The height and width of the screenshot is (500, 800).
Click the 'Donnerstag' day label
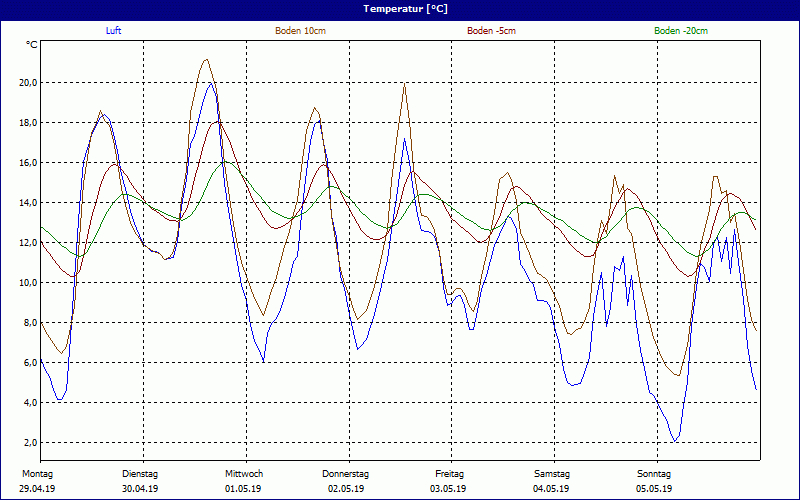coord(345,474)
